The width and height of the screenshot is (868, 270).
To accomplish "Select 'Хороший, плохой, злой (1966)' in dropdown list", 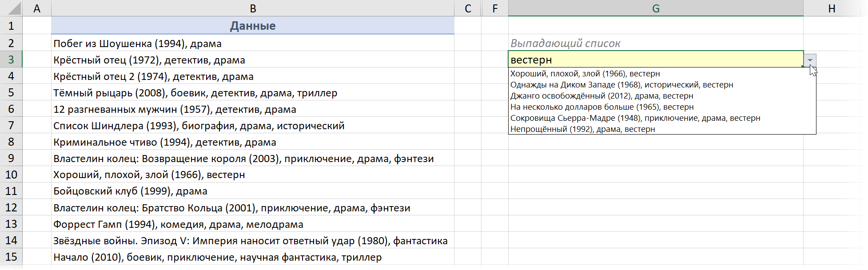I will (x=585, y=74).
